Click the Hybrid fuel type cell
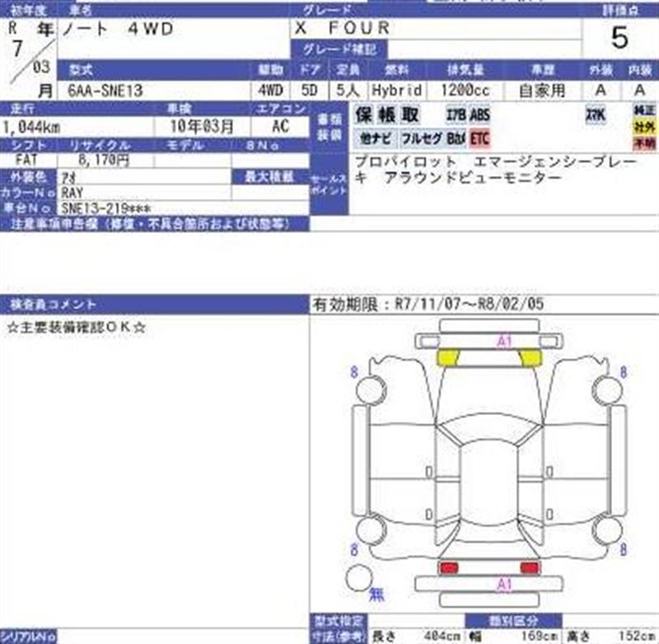 click(397, 90)
